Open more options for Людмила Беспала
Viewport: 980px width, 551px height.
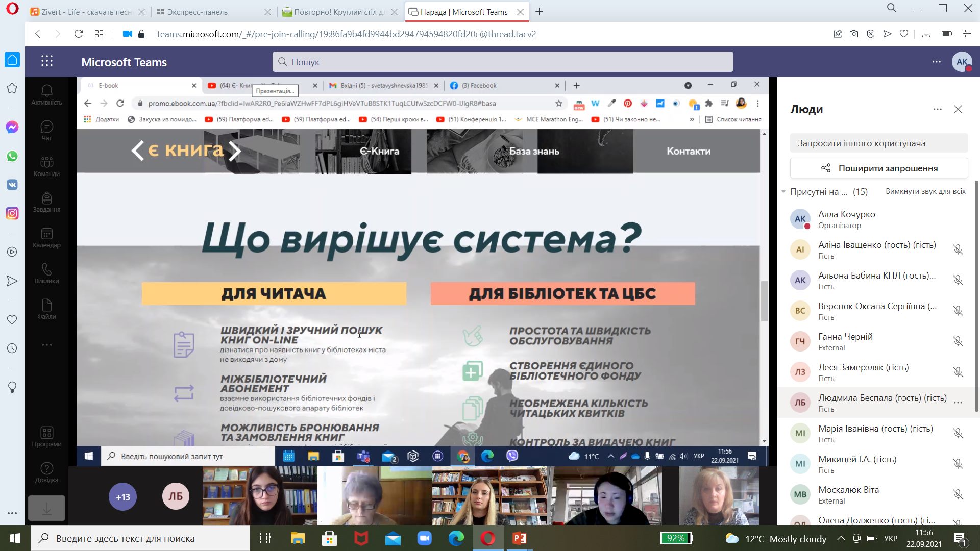tap(958, 403)
